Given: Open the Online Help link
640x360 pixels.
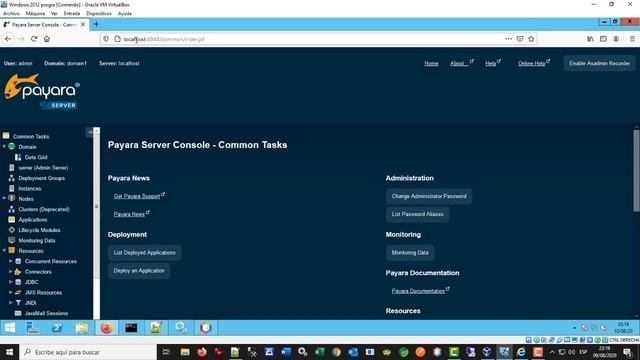Looking at the screenshot, I should point(533,63).
